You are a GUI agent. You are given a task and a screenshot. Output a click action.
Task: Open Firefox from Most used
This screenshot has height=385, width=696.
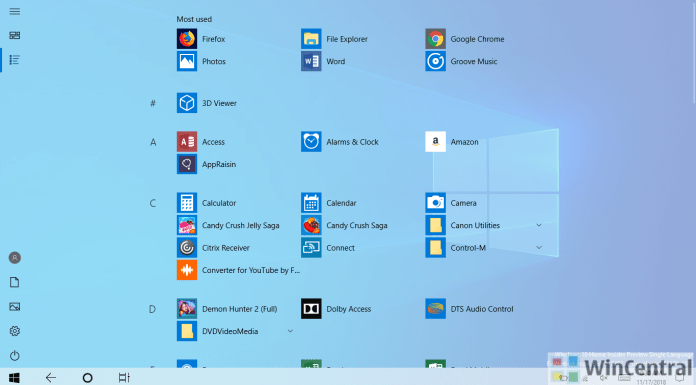(x=187, y=39)
